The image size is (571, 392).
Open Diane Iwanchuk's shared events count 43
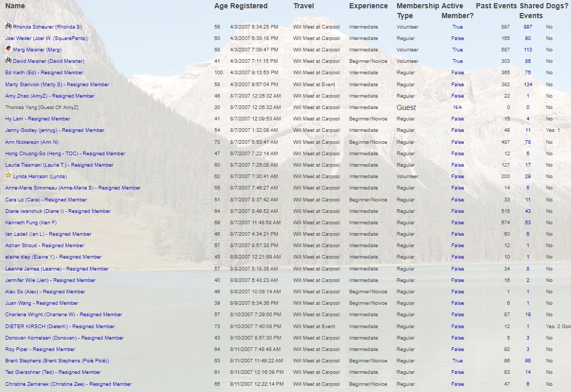tap(527, 211)
